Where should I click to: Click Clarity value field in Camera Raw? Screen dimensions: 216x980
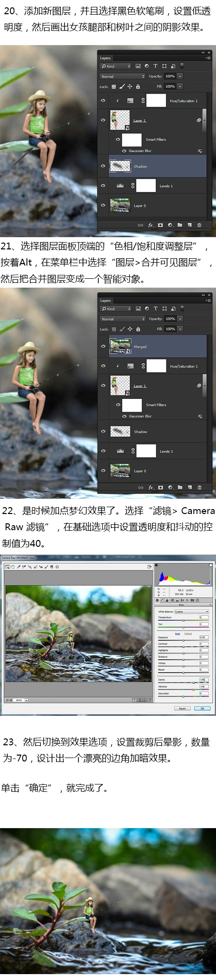click(203, 680)
